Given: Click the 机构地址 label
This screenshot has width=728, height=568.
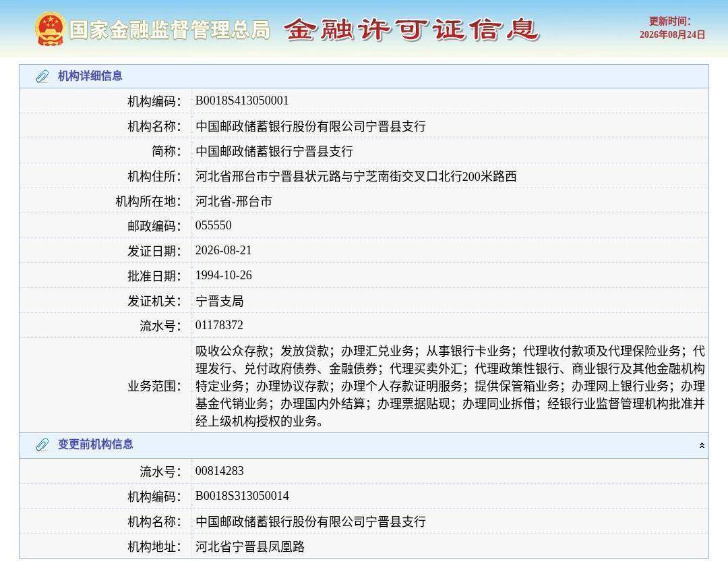Looking at the screenshot, I should click(154, 546).
